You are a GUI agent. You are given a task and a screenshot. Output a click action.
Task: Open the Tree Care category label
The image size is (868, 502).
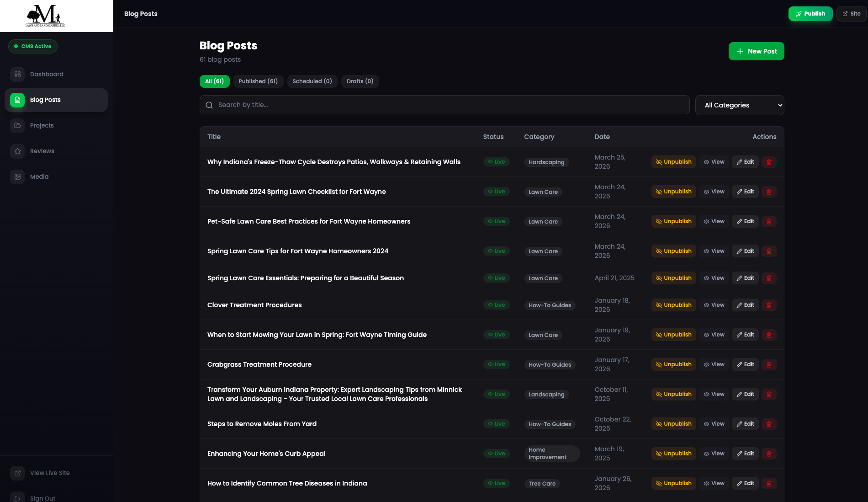point(542,483)
